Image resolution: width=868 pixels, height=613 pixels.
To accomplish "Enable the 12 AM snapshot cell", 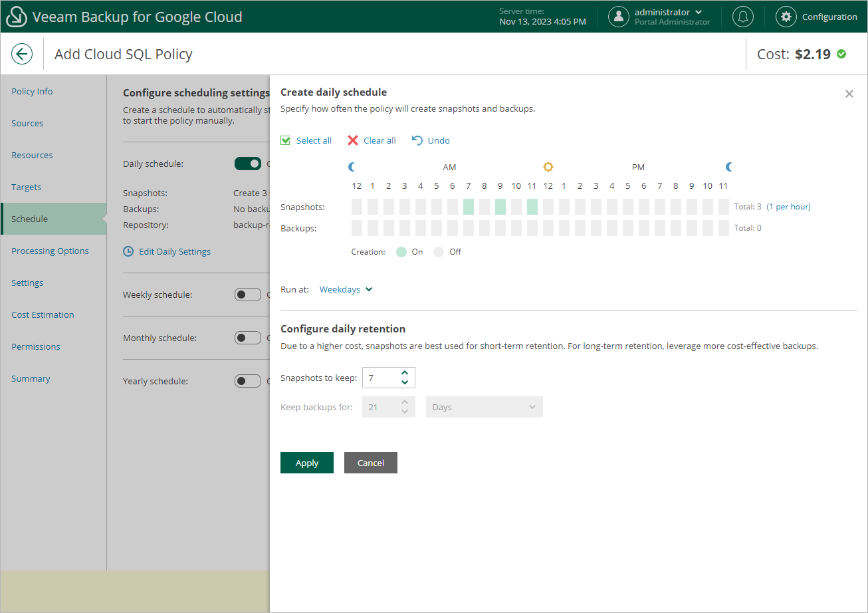I will [357, 207].
